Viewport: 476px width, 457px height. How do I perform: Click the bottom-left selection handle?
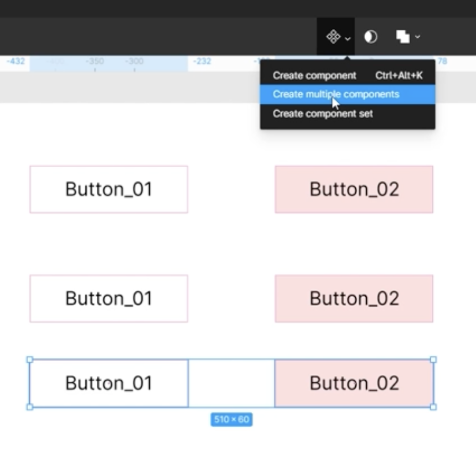click(x=30, y=407)
